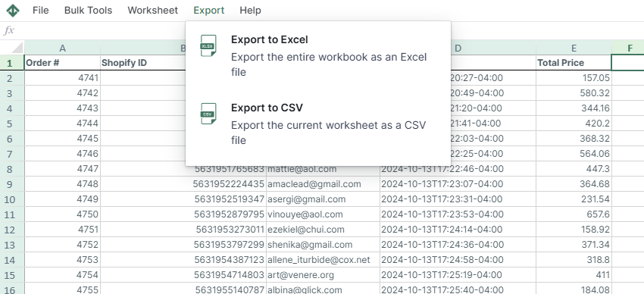Click total price cell 420.2
Image resolution: width=644 pixels, height=294 pixels.
tap(574, 124)
